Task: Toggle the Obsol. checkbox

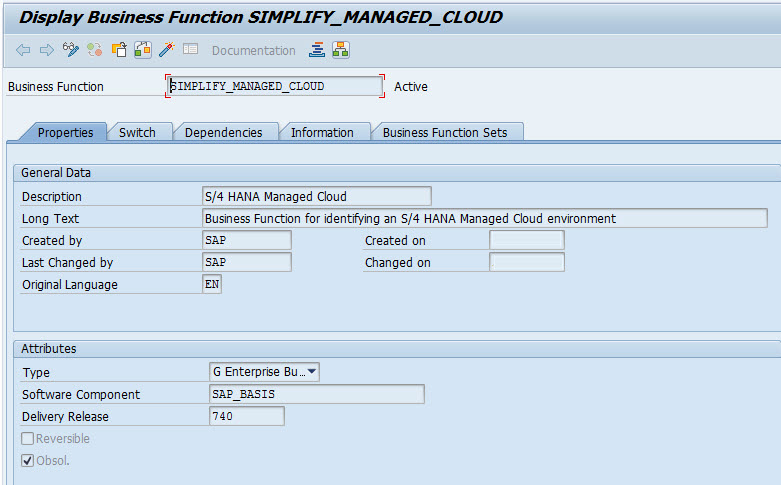Action: point(29,461)
